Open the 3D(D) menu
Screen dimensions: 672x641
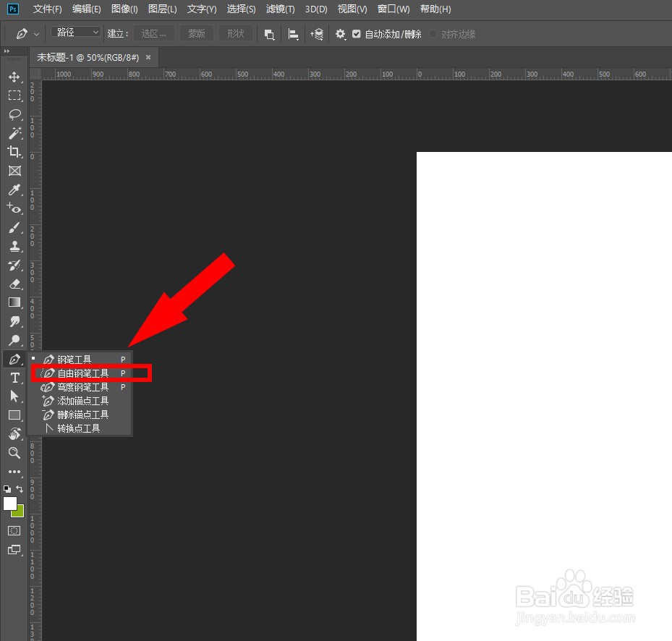(316, 9)
